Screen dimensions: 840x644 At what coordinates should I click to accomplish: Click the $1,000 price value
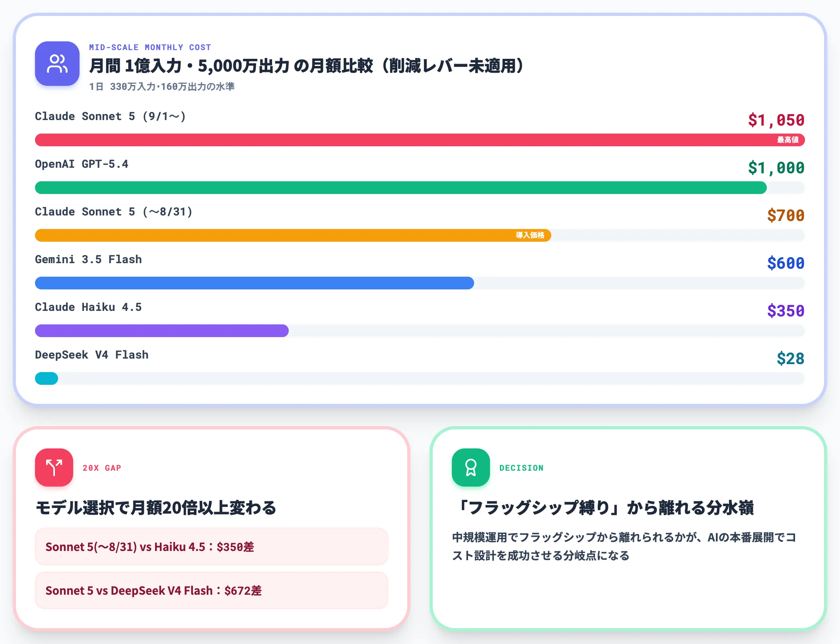tap(776, 168)
